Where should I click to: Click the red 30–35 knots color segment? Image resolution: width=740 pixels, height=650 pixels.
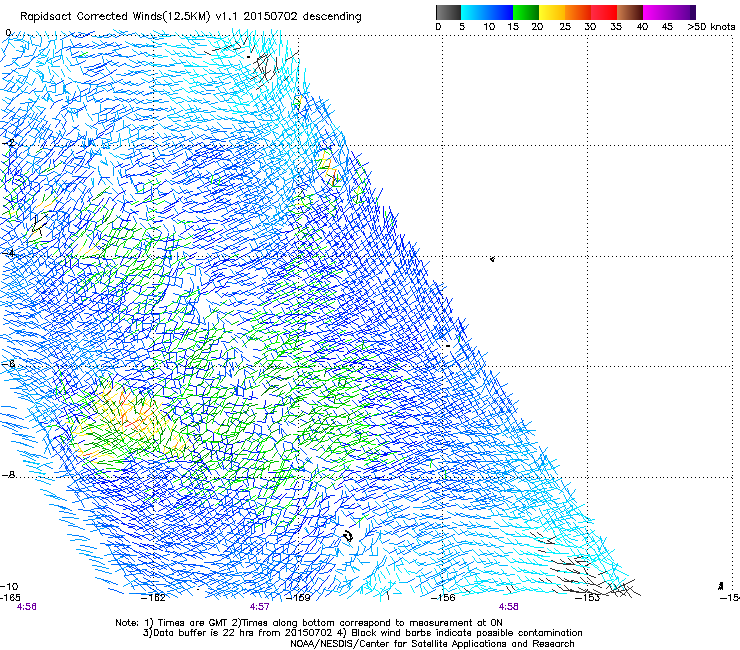point(604,12)
